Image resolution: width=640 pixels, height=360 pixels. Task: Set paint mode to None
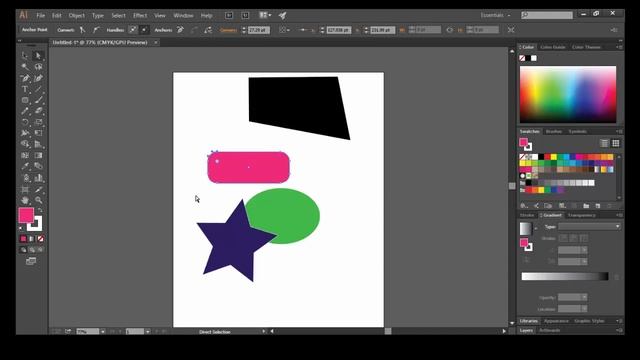[x=40, y=239]
